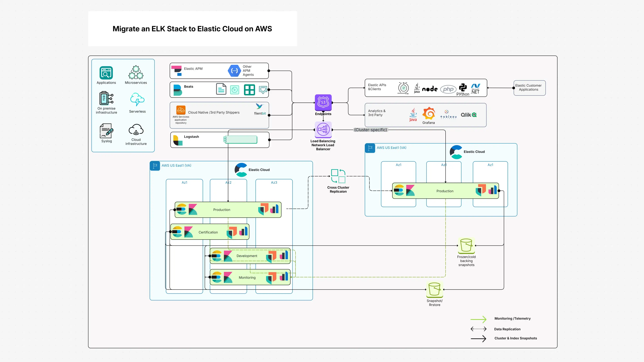
Task: Click the Route 53 Endpoints icon
Action: (323, 102)
